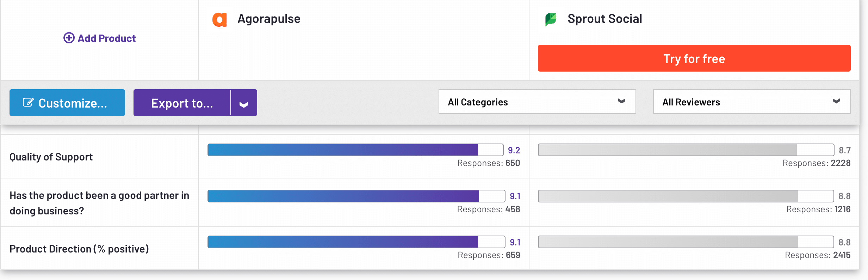868x280 pixels.
Task: Click the Agorapulse product logo icon
Action: (221, 19)
